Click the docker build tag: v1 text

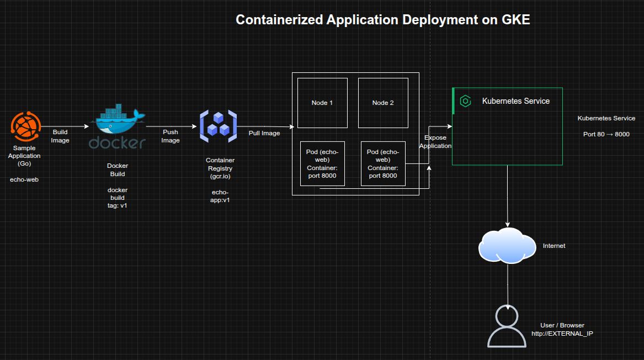[118, 198]
